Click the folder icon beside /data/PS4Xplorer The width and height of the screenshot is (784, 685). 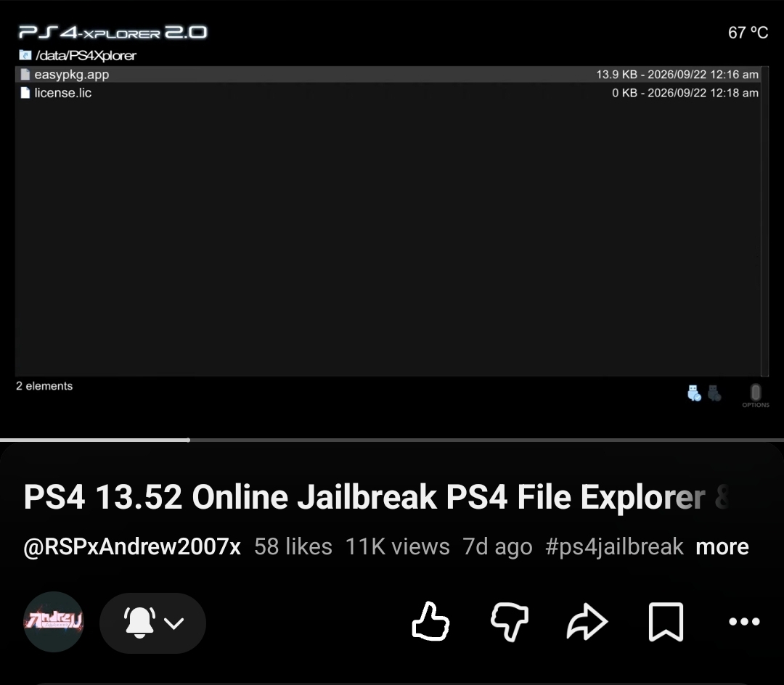(x=25, y=55)
